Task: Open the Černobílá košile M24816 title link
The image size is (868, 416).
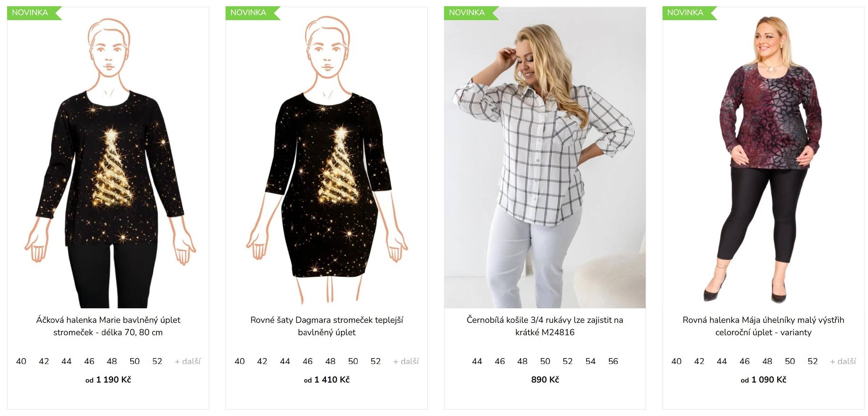Action: [545, 326]
